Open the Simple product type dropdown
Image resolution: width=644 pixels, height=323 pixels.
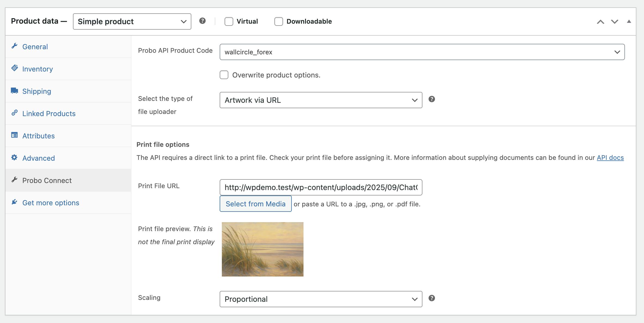132,21
